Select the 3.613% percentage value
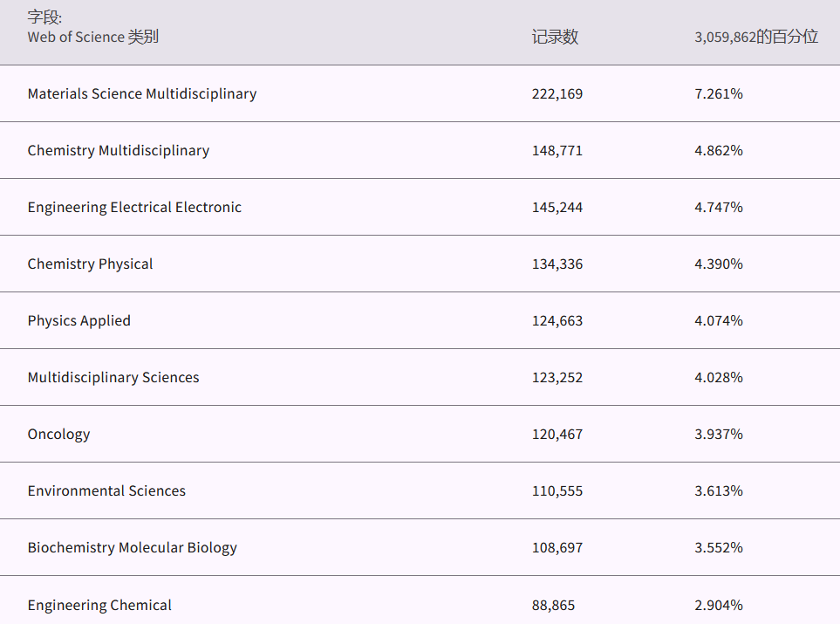 pyautogui.click(x=719, y=490)
